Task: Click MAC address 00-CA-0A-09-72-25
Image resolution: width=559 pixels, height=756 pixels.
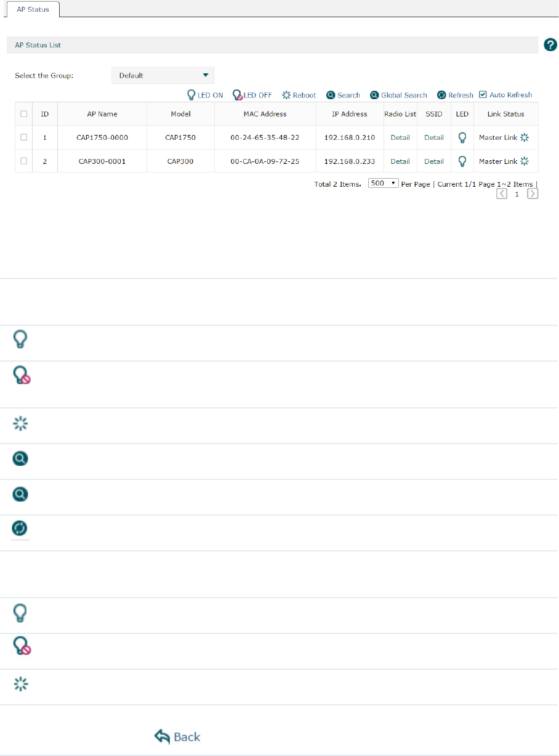Action: (265, 161)
